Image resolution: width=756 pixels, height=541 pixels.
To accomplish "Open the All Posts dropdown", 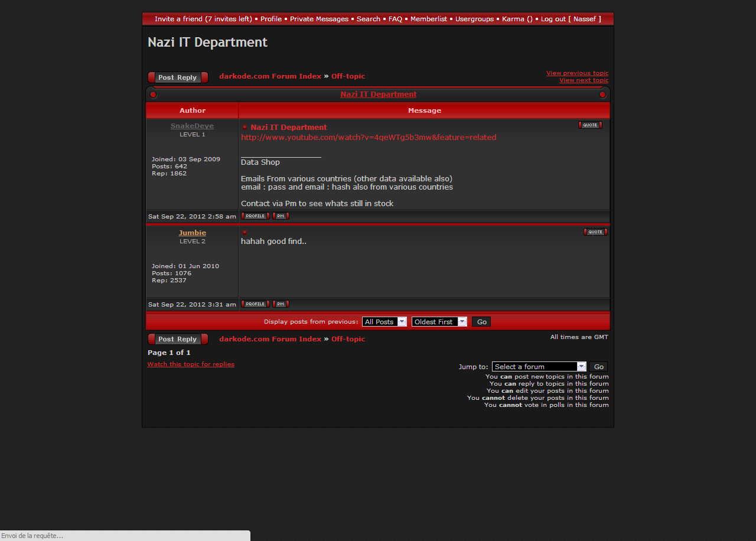I will [384, 322].
